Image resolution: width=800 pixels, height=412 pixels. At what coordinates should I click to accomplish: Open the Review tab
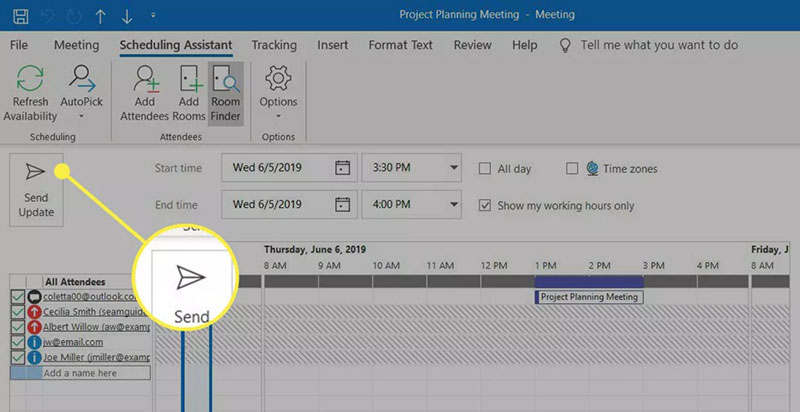[x=472, y=45]
